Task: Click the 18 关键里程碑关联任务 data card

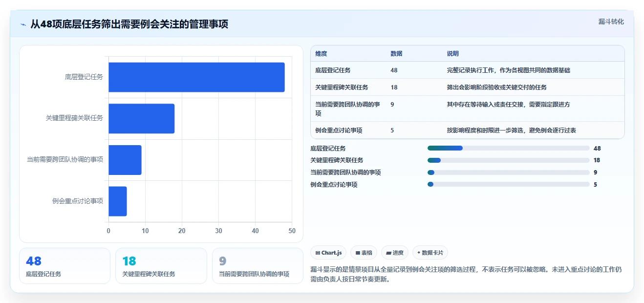Action: coord(161,266)
